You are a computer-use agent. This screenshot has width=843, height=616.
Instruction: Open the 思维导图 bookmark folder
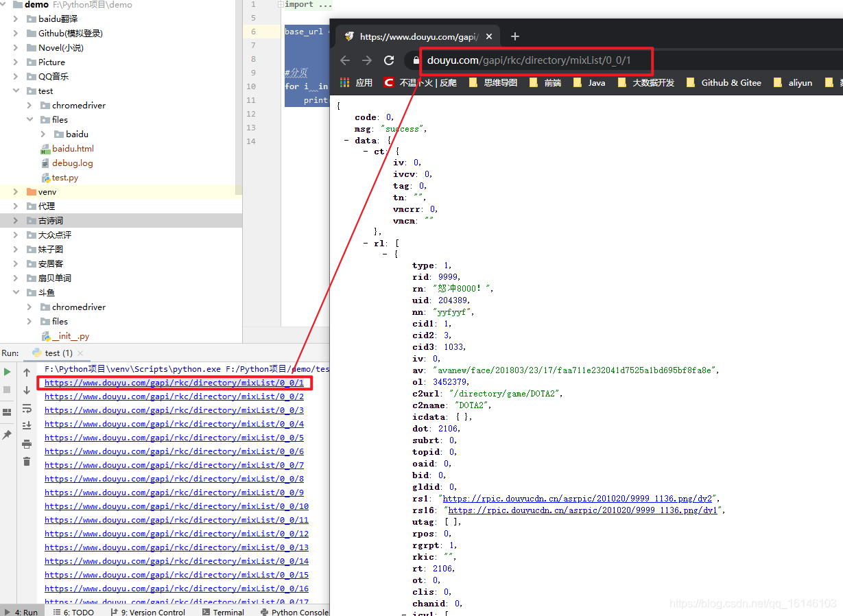pos(492,82)
